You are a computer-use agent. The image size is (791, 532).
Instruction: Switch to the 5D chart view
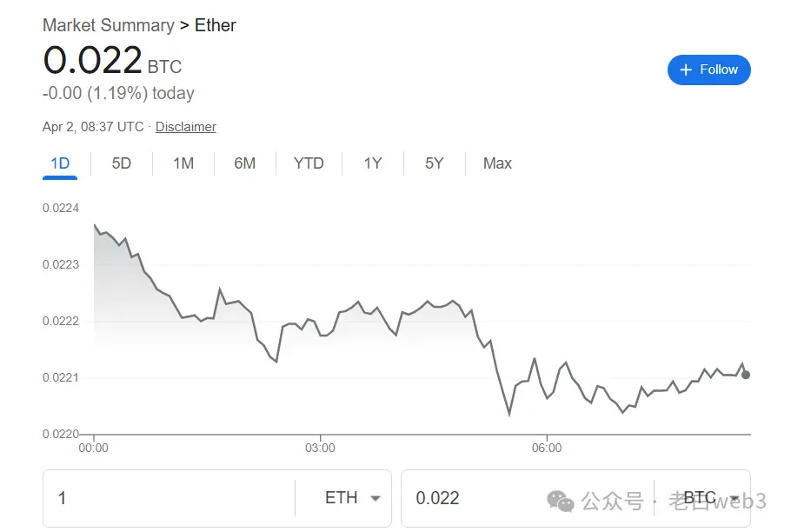121,163
